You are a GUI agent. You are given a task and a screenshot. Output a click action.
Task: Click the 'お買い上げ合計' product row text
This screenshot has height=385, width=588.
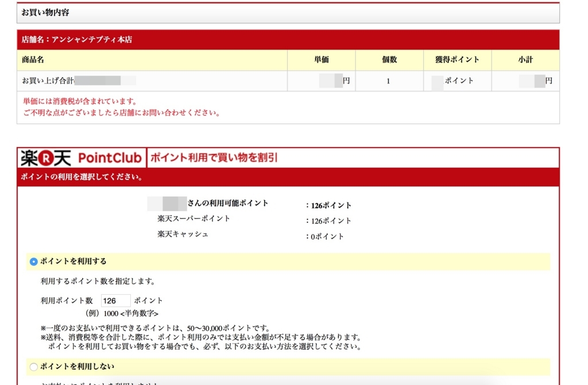coord(48,80)
